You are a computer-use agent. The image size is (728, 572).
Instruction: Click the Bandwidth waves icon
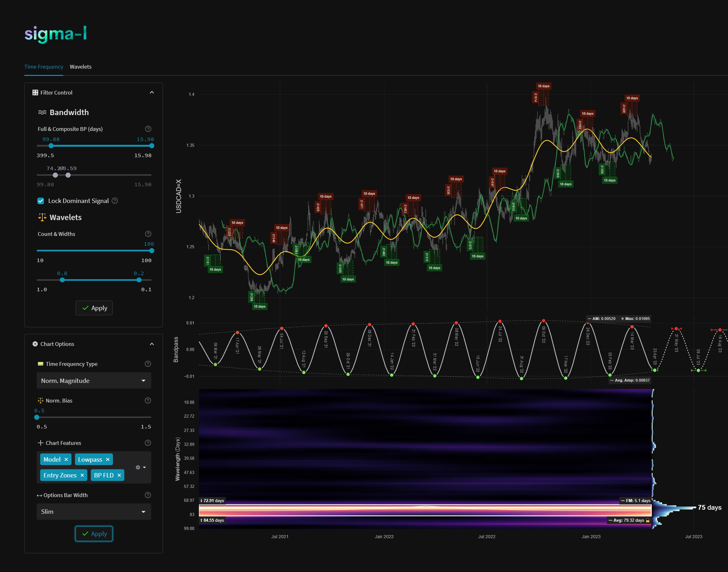[x=42, y=112]
